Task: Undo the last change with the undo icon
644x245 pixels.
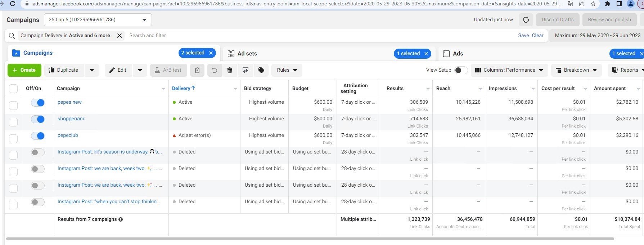Action: 214,70
